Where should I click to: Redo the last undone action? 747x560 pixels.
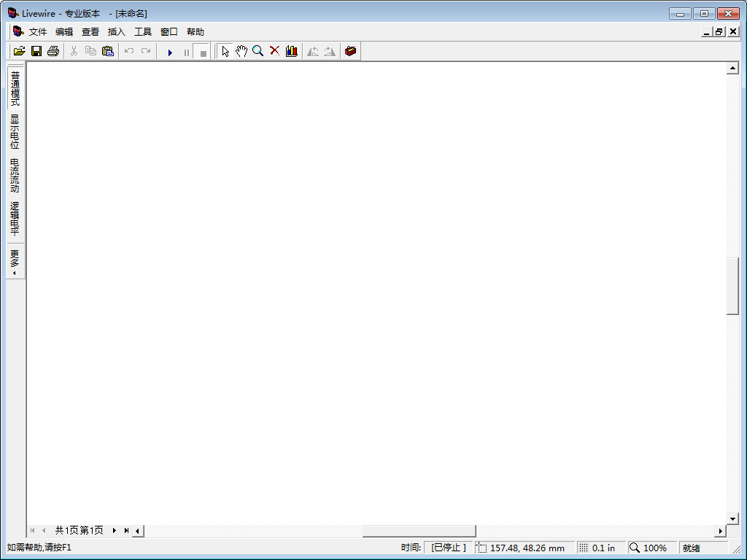pyautogui.click(x=146, y=51)
